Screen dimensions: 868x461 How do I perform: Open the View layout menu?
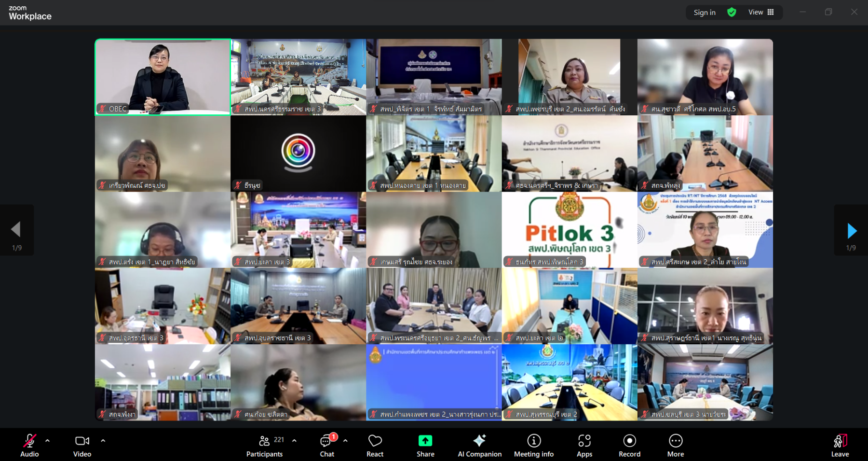click(x=761, y=13)
